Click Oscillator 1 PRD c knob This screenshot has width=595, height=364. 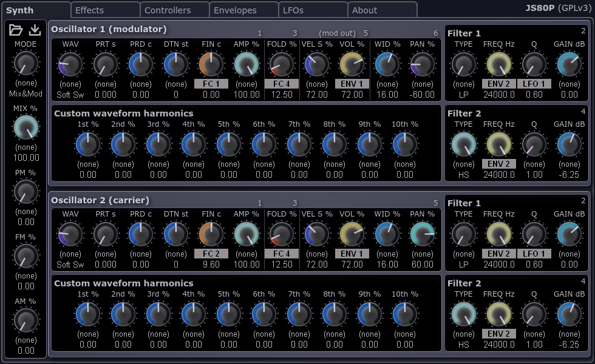point(141,64)
